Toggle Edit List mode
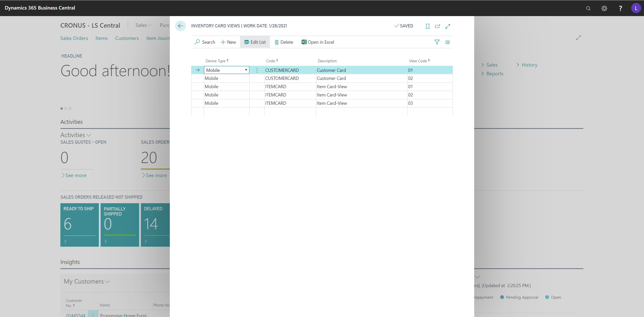The height and width of the screenshot is (317, 644). [255, 42]
